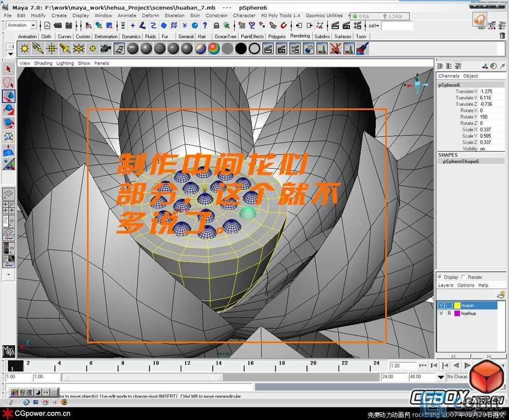Activate the Rotate tool in toolbox
509x420 pixels.
pyautogui.click(x=9, y=109)
